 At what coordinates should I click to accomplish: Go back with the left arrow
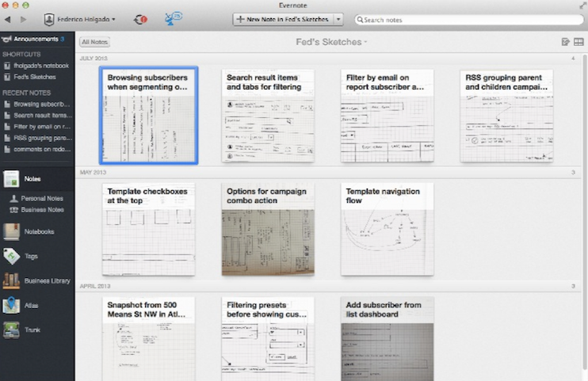point(7,19)
